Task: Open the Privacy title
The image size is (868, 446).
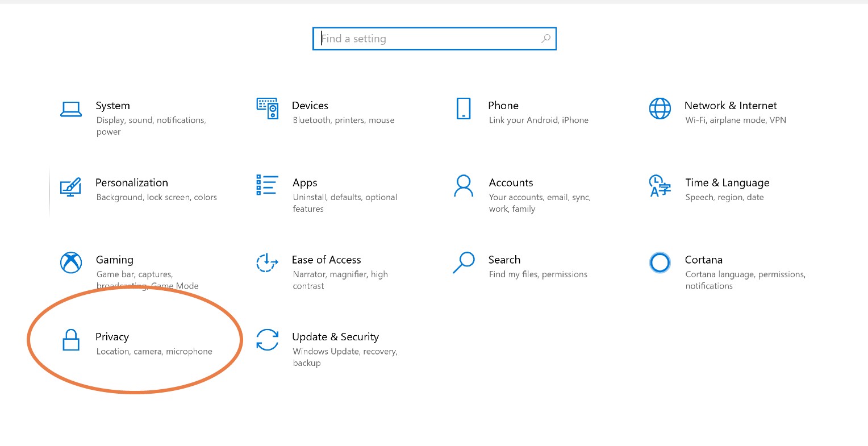Action: pyautogui.click(x=112, y=337)
